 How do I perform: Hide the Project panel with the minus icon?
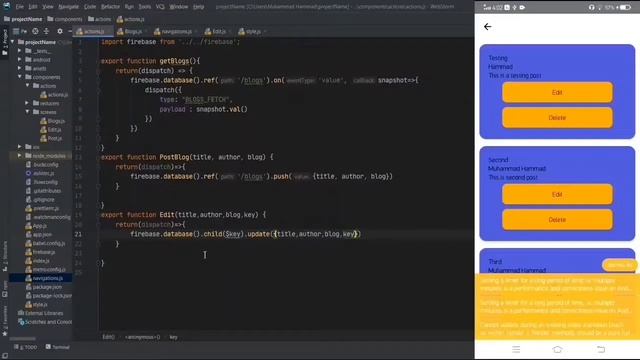click(69, 31)
